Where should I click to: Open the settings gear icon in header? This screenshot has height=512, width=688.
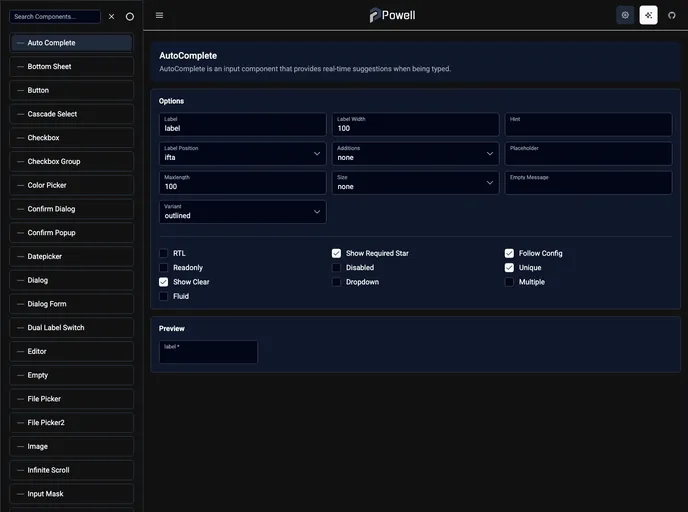pos(625,15)
